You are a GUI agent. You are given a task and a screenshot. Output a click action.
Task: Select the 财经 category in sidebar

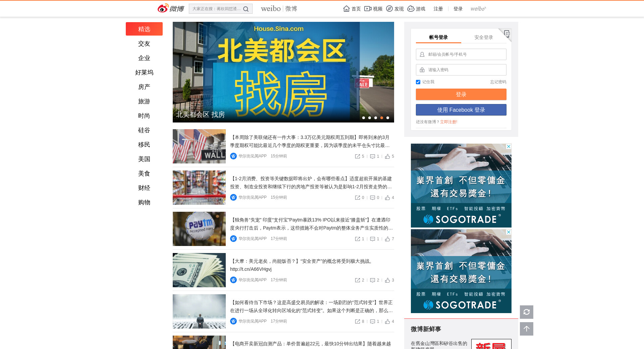144,188
